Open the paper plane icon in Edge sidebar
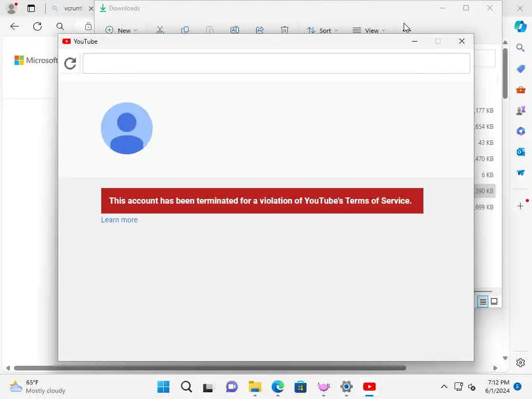 point(521,172)
